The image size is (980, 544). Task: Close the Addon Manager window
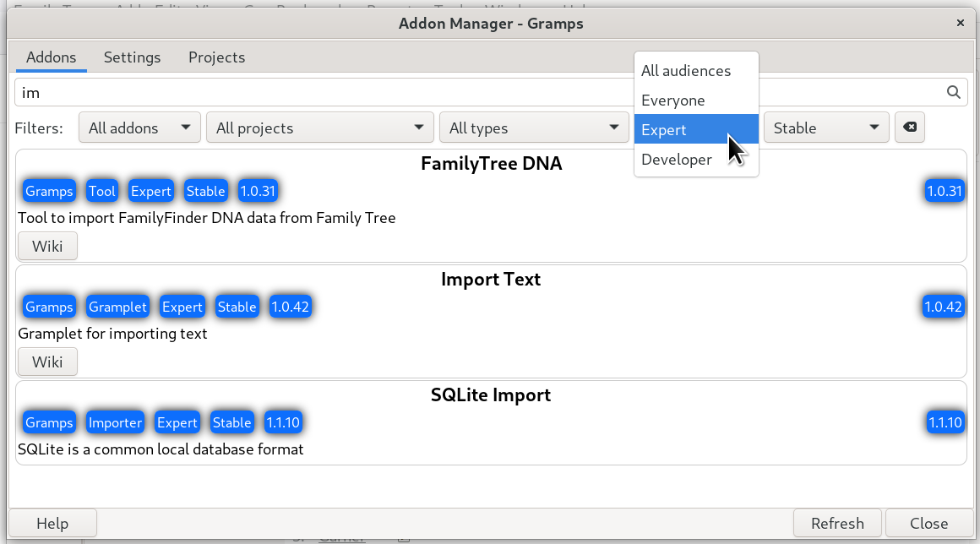click(961, 23)
